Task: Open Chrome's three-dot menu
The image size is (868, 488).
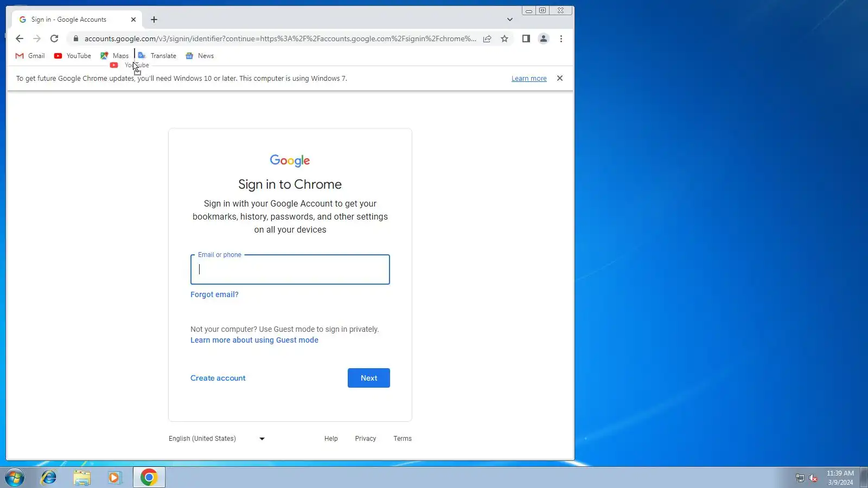Action: click(x=561, y=38)
